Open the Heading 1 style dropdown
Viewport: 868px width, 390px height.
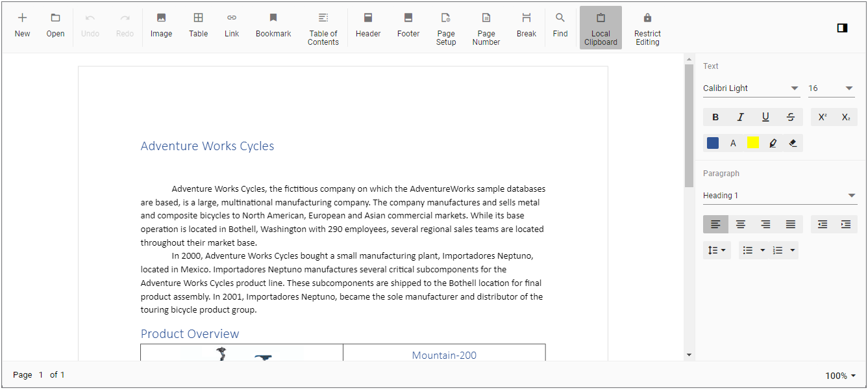[x=780, y=196]
